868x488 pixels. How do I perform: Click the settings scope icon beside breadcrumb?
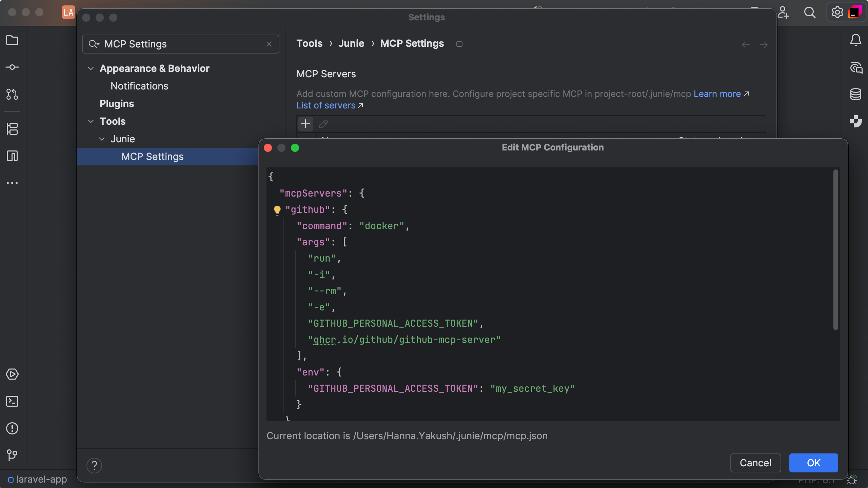(459, 44)
